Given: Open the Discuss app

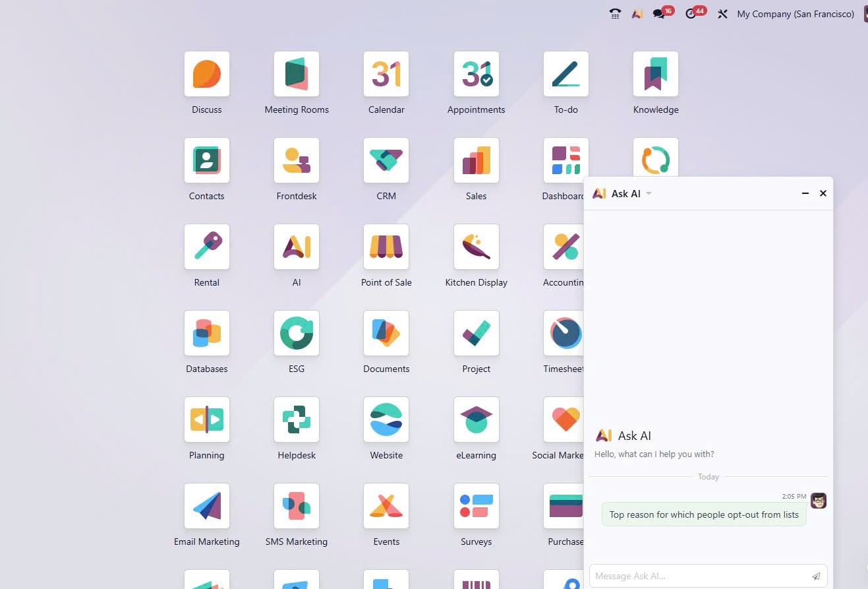Looking at the screenshot, I should [x=206, y=74].
